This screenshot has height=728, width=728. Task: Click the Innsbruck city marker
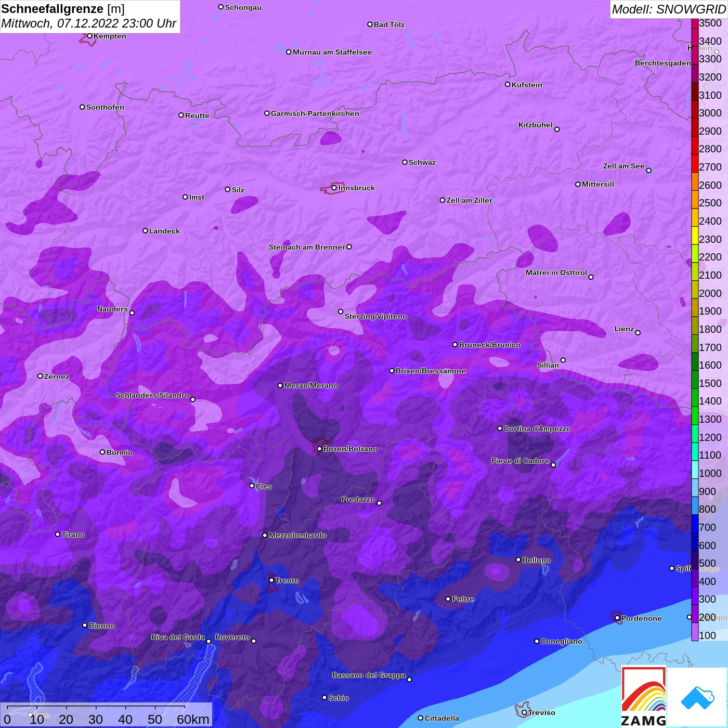coord(334,188)
